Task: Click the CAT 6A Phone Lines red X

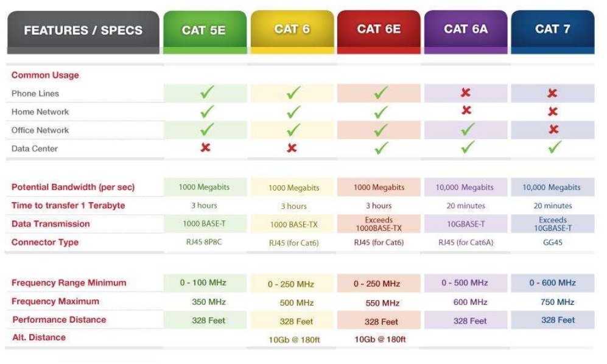Action: 465,92
